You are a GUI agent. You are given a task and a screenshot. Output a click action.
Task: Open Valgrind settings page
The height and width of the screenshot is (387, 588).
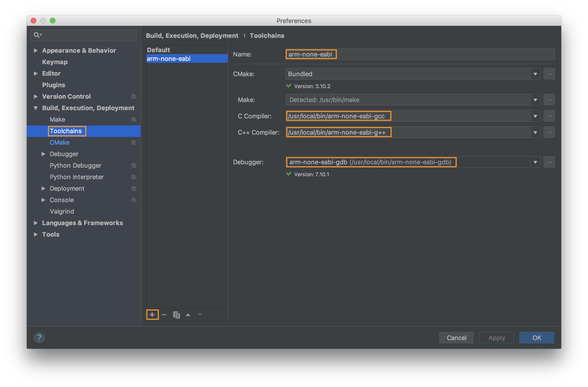point(62,211)
